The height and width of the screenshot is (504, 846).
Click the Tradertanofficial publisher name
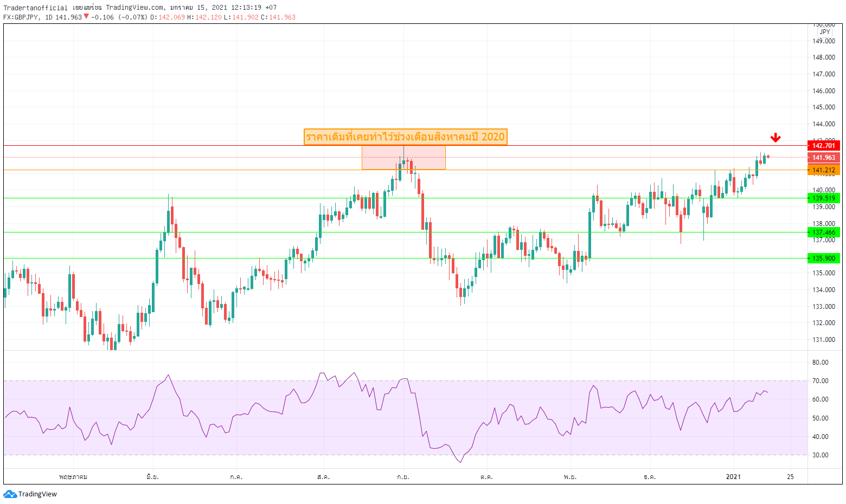36,8
